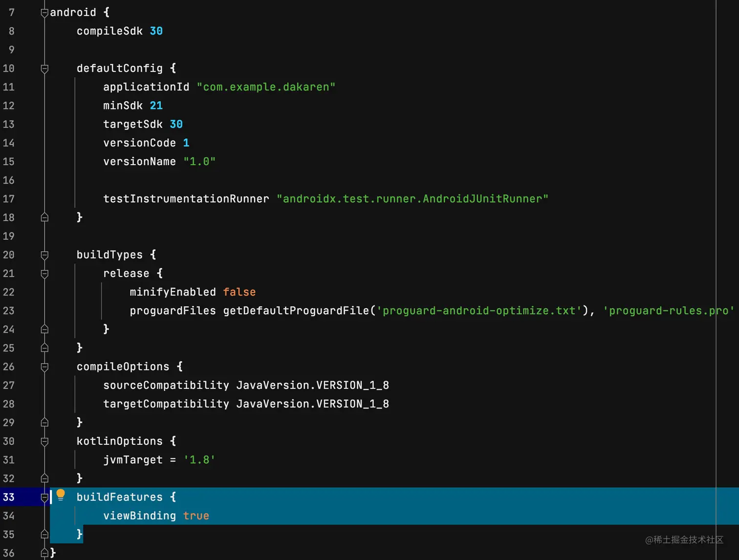Click fold end marker on line 29
Image resolution: width=739 pixels, height=560 pixels.
44,423
